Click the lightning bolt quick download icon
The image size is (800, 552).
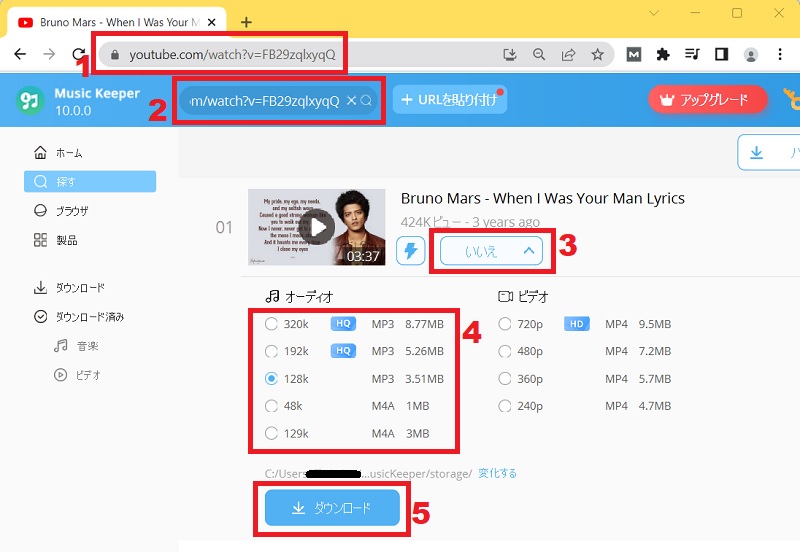tap(411, 251)
